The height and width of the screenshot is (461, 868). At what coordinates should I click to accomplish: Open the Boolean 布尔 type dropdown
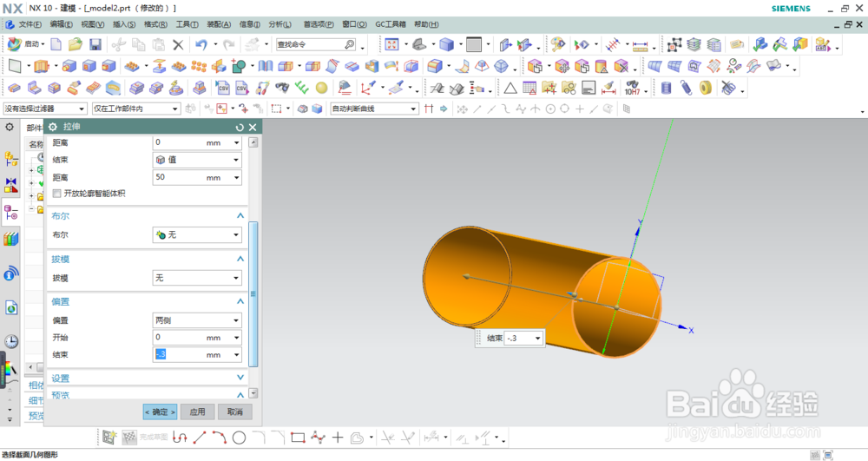[197, 235]
